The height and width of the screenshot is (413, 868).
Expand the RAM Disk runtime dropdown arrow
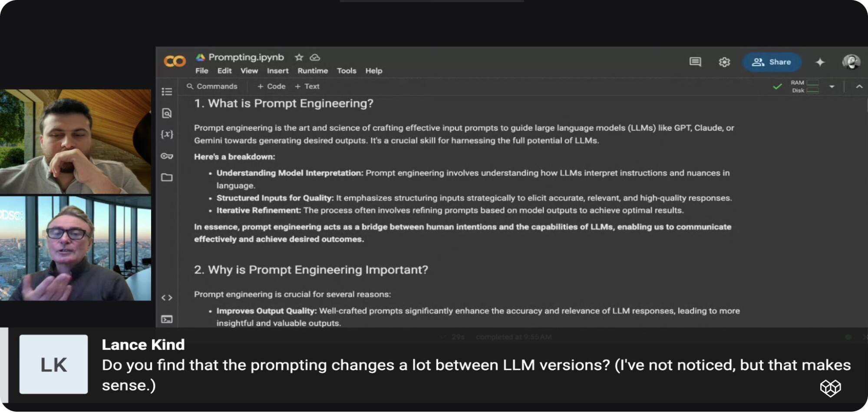(x=832, y=87)
